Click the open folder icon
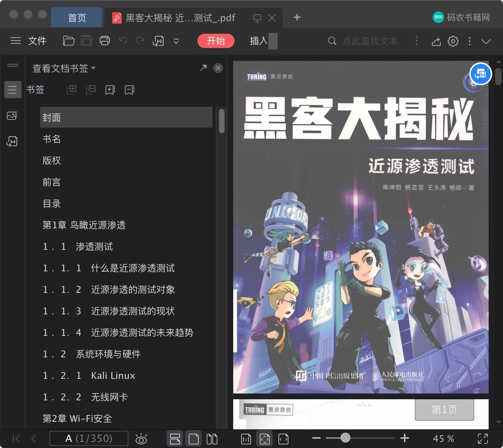Image resolution: width=503 pixels, height=448 pixels. click(69, 41)
